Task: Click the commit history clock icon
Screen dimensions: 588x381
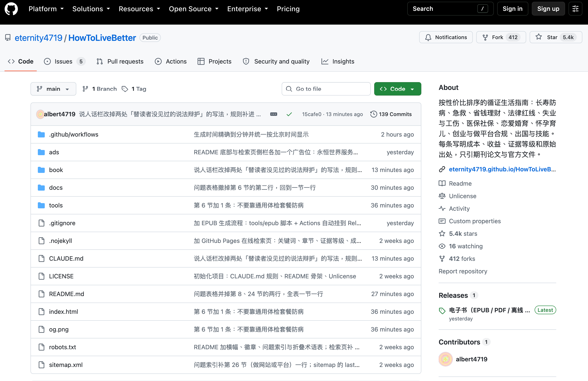Action: coord(374,114)
